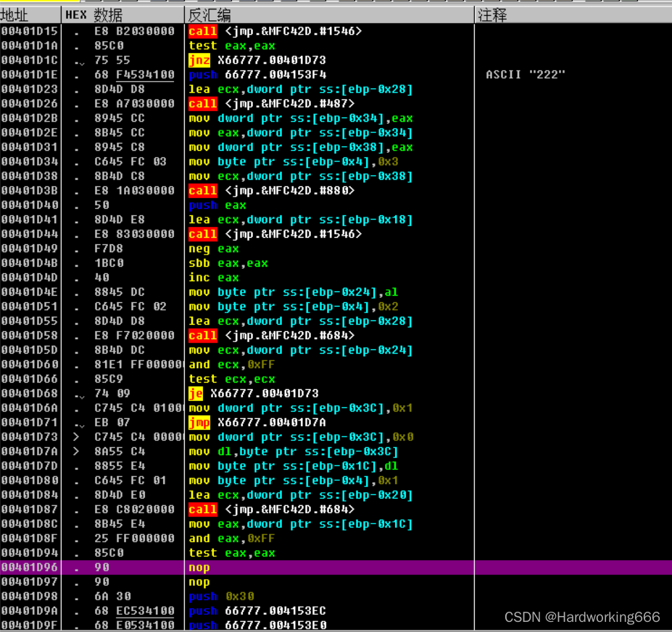
Task: Click "lea ecx,dword ptr ss:[ebp-0x18]" instruction
Action: click(x=300, y=220)
